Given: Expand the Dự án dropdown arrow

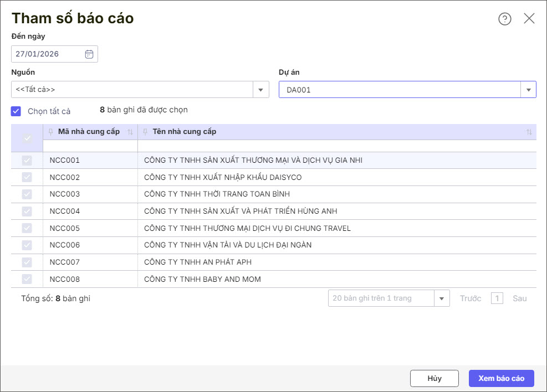Looking at the screenshot, I should 528,90.
